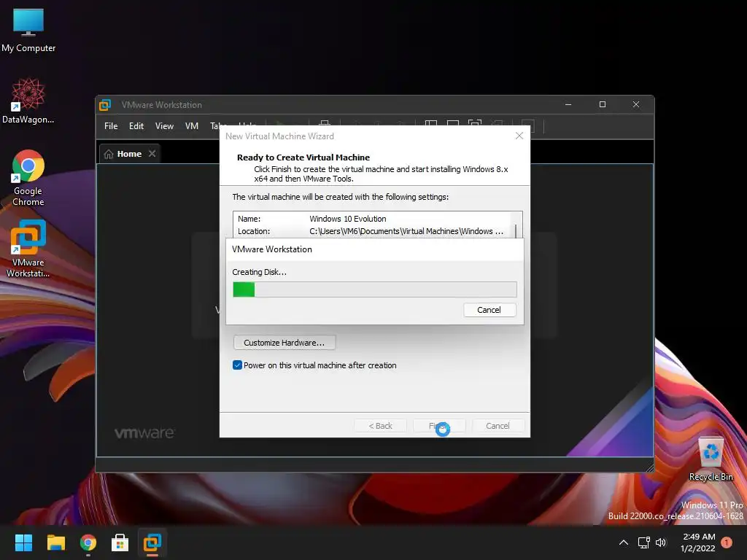Close the VMware Workstation window
This screenshot has width=747, height=560.
coord(636,104)
